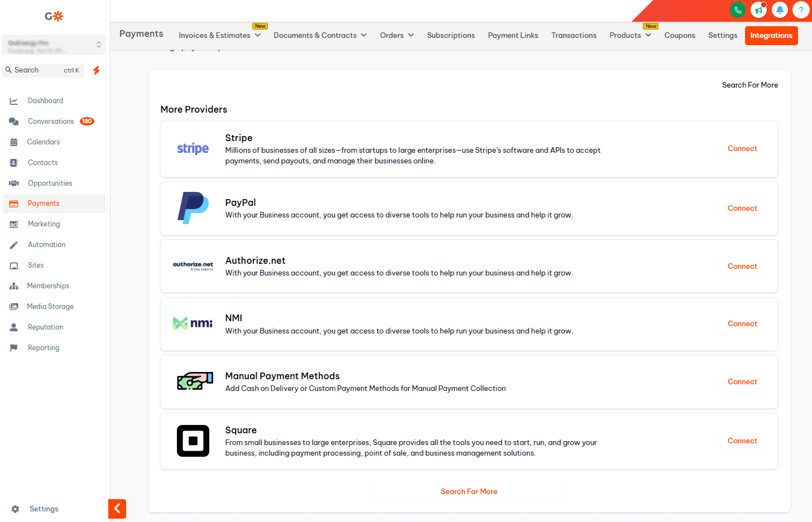This screenshot has width=812, height=522.
Task: Open the phone dialer icon
Action: pos(738,10)
